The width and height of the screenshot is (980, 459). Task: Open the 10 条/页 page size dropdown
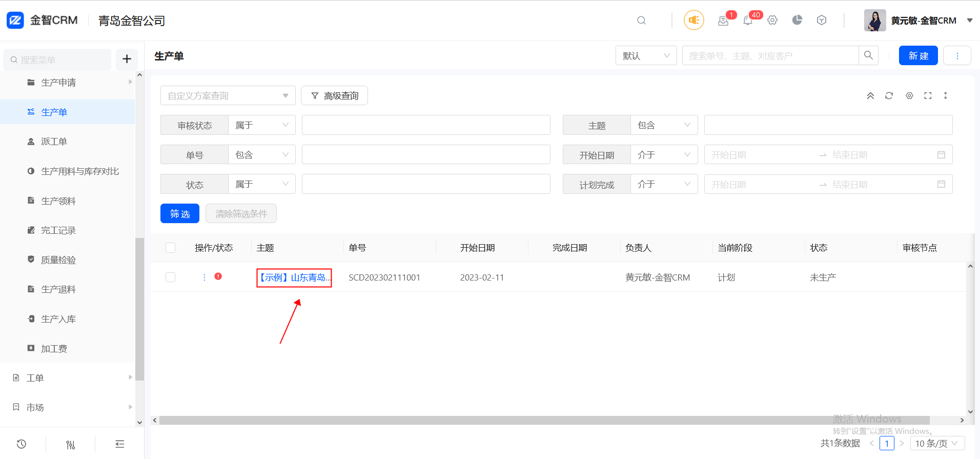pyautogui.click(x=937, y=443)
